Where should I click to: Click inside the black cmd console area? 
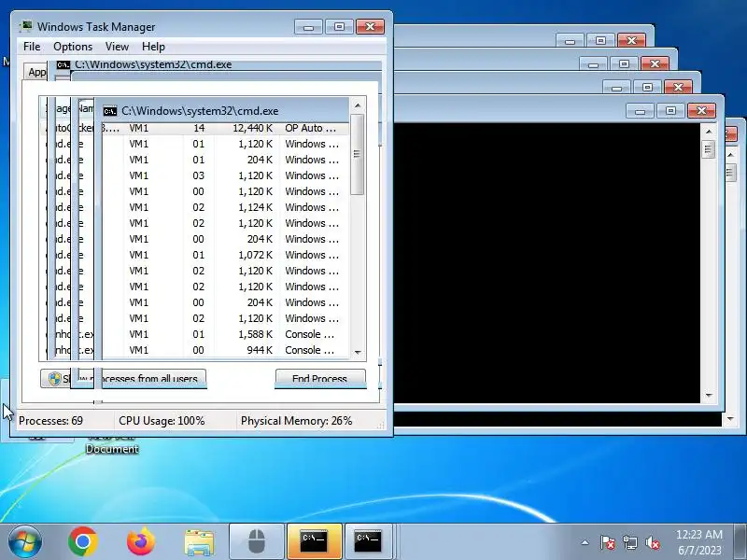click(x=547, y=263)
